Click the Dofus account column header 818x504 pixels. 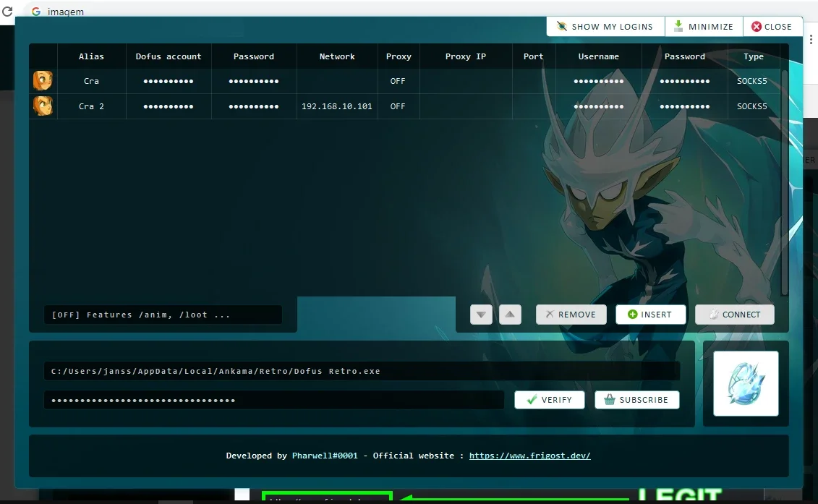(169, 56)
